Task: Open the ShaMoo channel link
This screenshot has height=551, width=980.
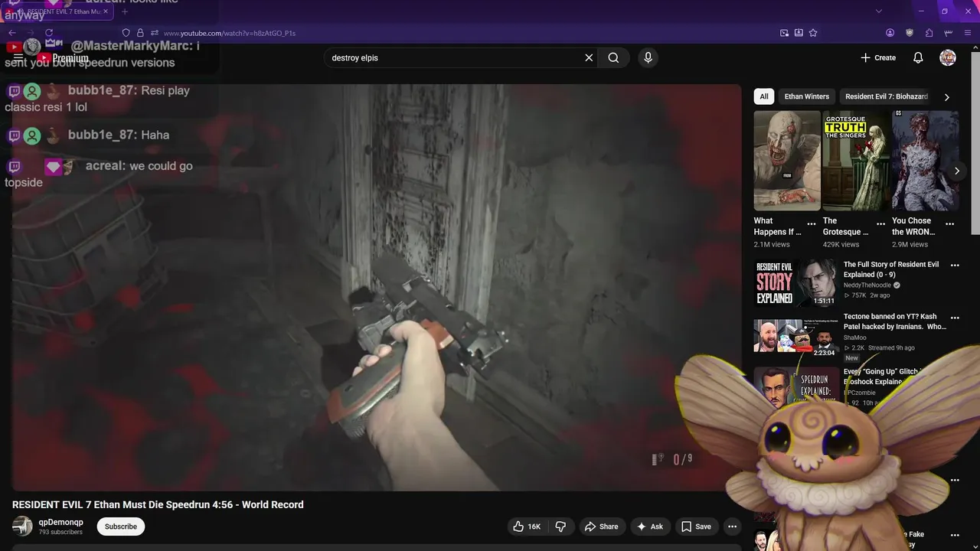Action: click(854, 337)
